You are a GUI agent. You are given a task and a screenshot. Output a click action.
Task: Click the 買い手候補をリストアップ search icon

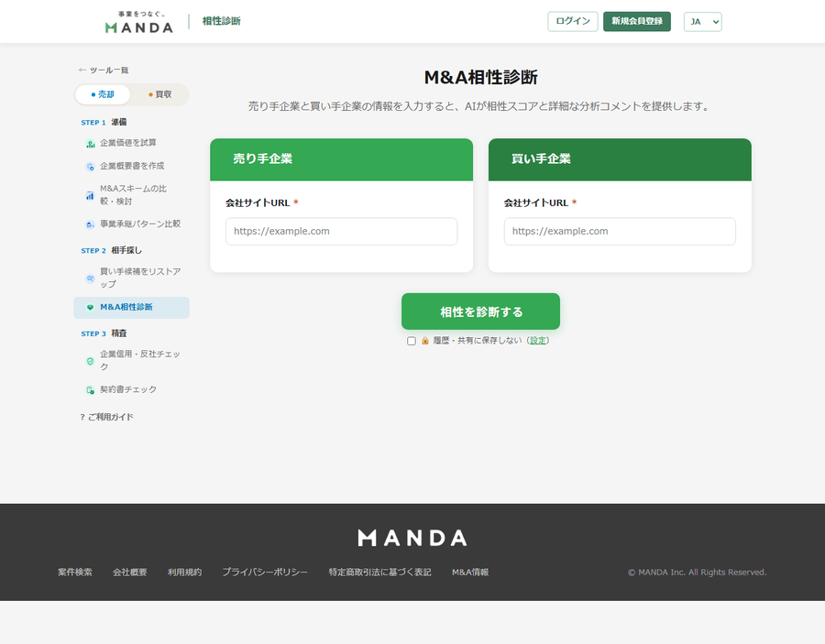pos(90,278)
